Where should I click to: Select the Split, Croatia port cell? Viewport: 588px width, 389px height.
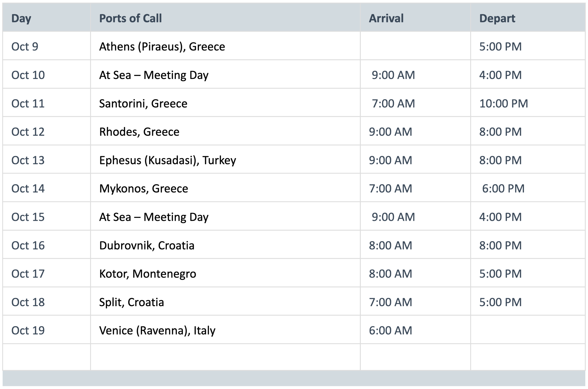(x=132, y=302)
